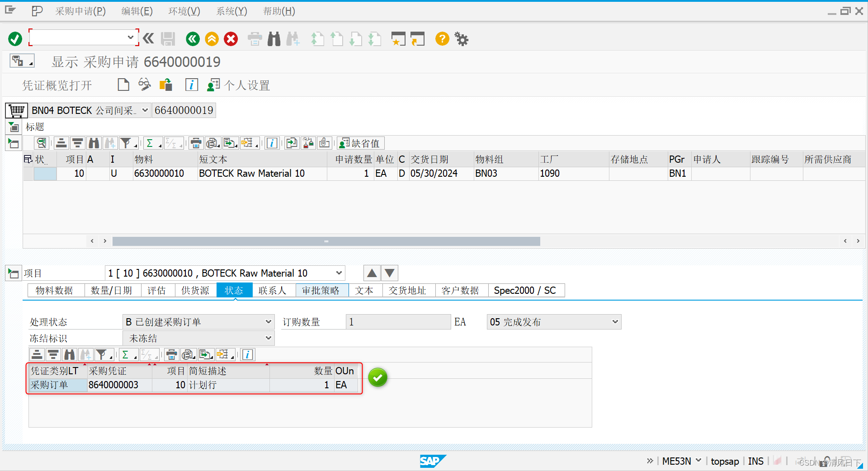Click the Other purchase requisition icon

[x=166, y=85]
